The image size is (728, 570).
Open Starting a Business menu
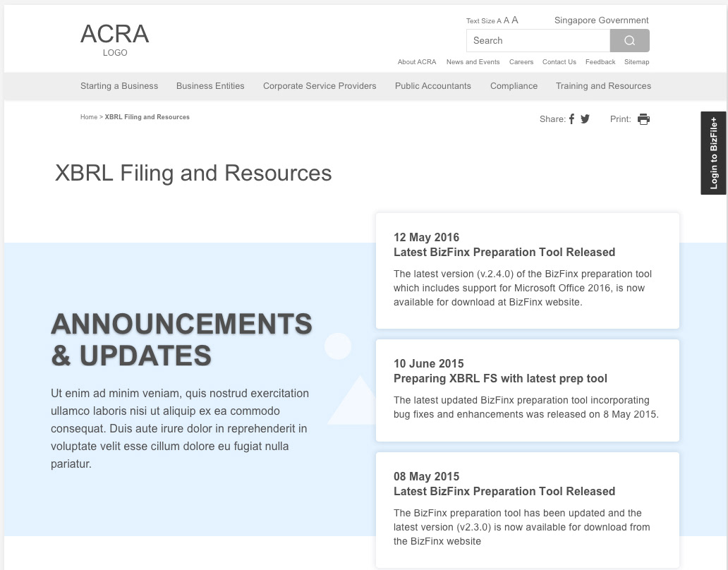119,86
